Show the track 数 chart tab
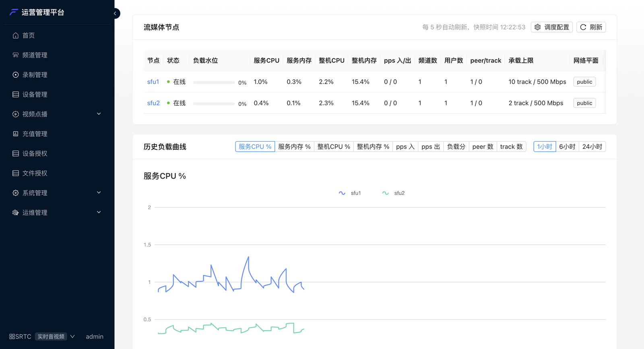This screenshot has height=349, width=644. click(x=512, y=147)
